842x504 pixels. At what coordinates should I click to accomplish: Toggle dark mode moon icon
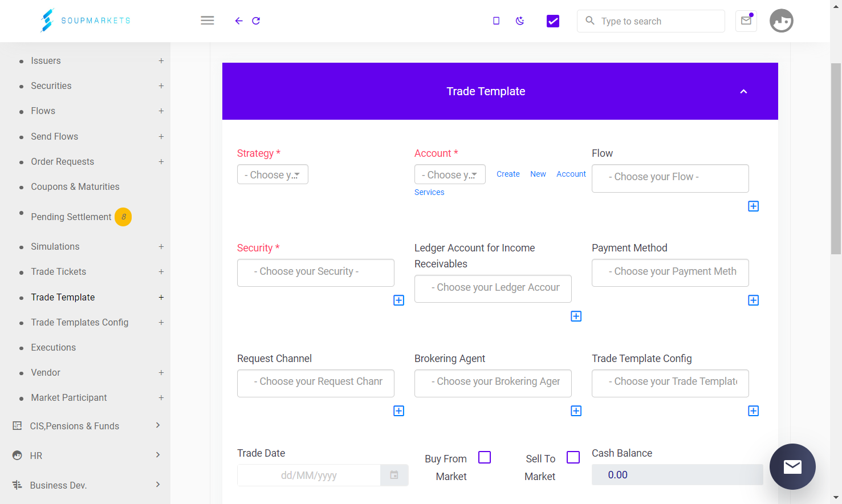(x=520, y=21)
